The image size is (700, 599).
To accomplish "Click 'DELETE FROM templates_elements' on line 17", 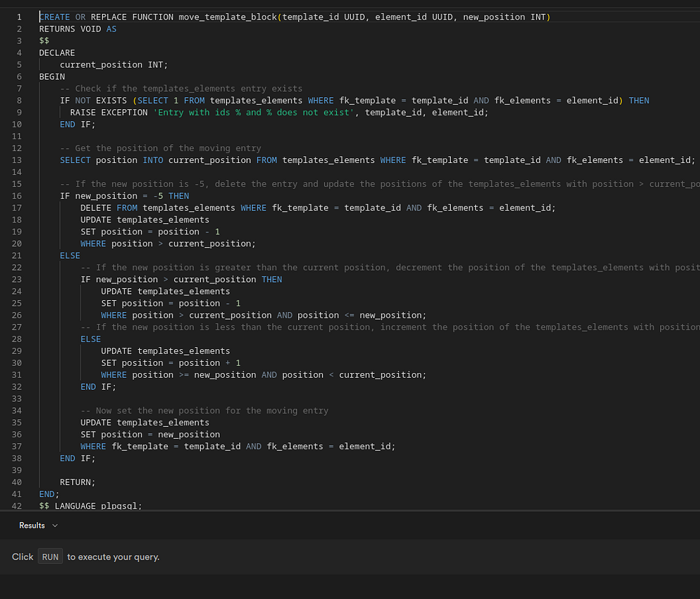I will 157,208.
